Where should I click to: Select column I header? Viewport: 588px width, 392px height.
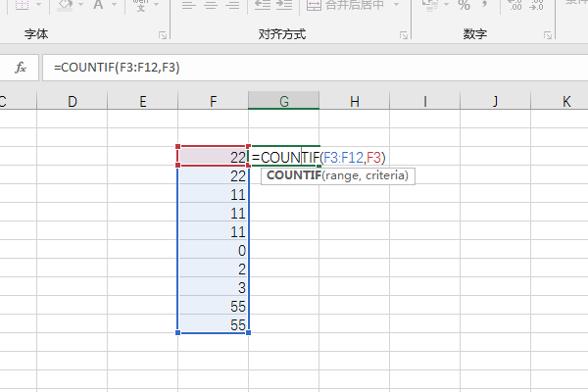coord(425,101)
